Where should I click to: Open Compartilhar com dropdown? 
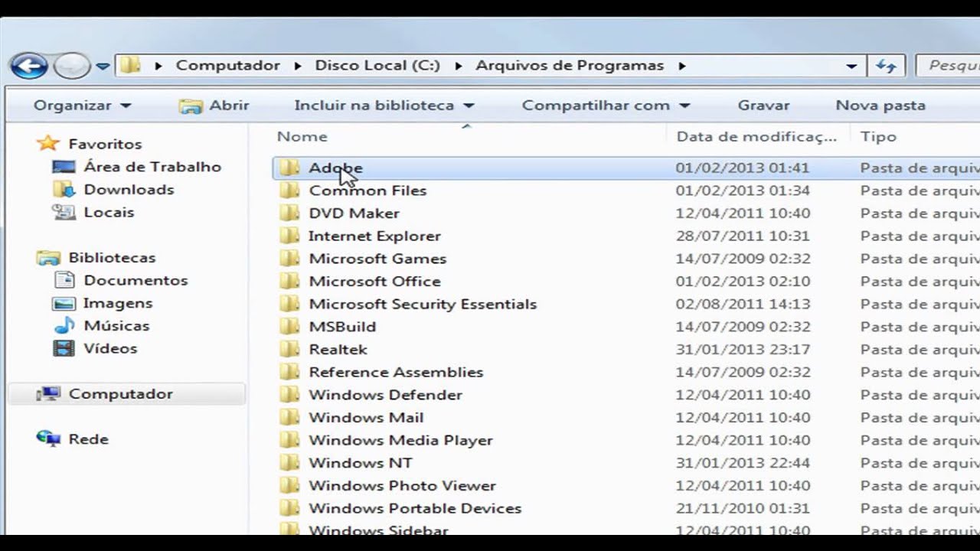click(606, 106)
